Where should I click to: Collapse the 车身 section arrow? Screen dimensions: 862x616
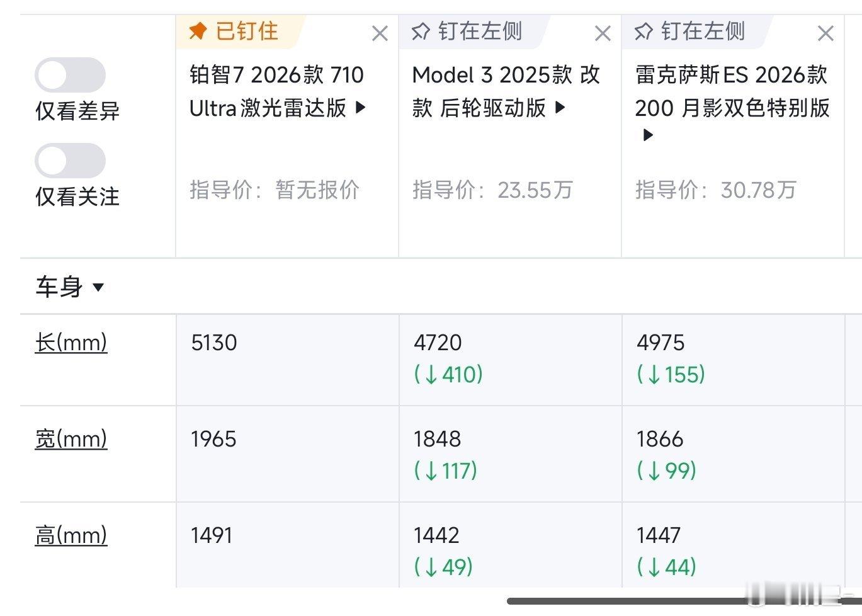pyautogui.click(x=98, y=288)
